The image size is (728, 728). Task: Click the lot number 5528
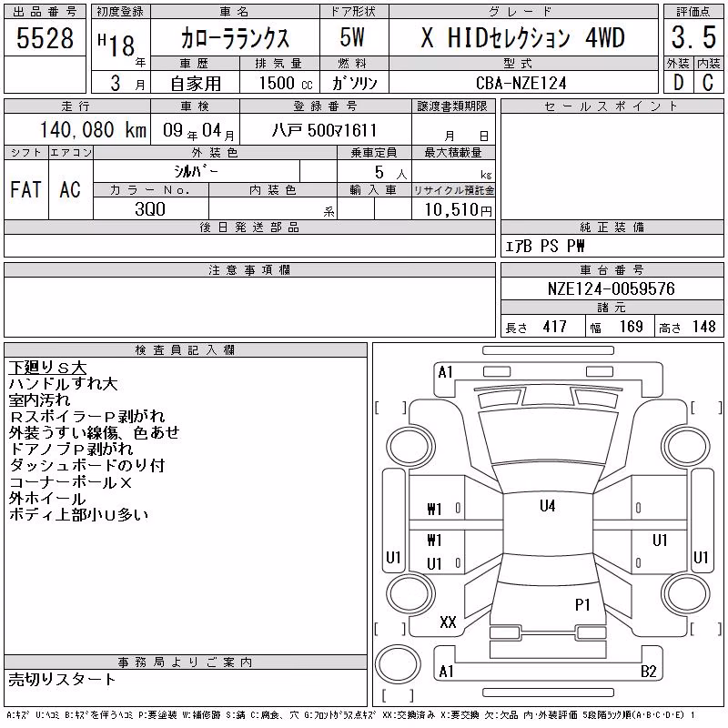45,38
